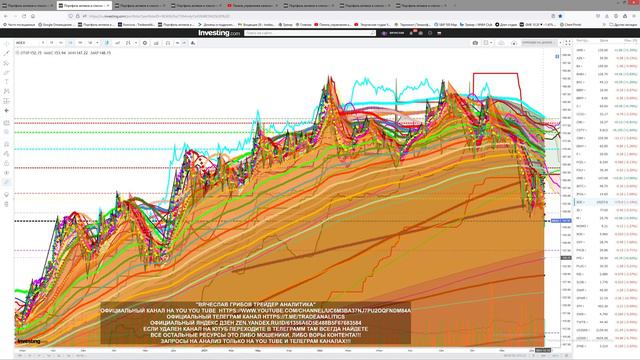Select the crosshair cursor tool in left toolbar
The width and height of the screenshot is (640, 360).
(x=7, y=44)
